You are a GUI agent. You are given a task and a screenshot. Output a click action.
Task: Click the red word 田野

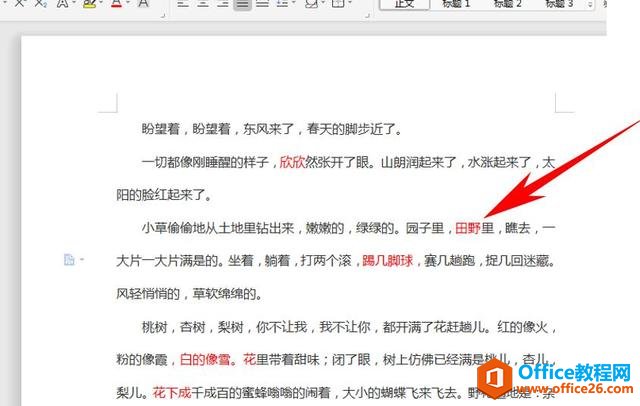[468, 228]
